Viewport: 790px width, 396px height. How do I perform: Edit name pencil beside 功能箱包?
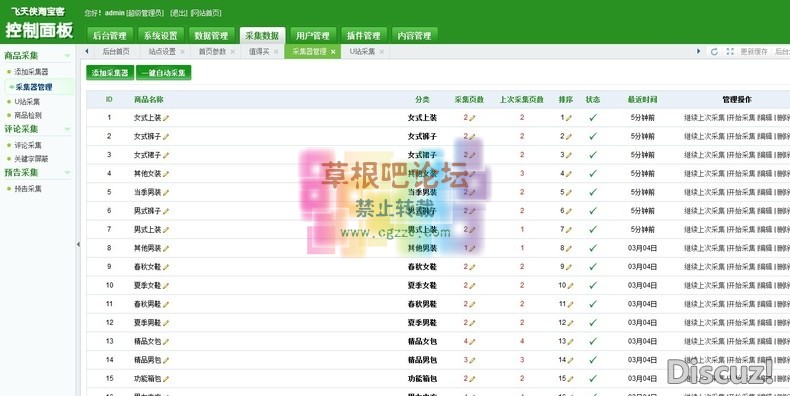pos(166,379)
